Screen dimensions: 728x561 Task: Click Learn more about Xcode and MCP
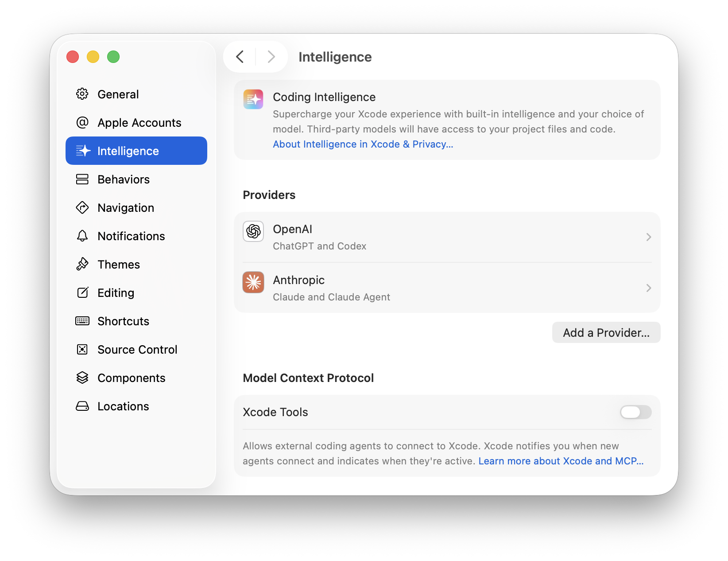(x=561, y=461)
